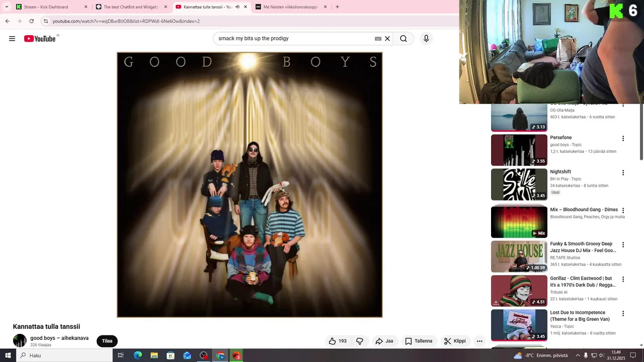The image size is (644, 362).
Task: Open OG Ulla-Maija channel name
Action: pos(562,110)
